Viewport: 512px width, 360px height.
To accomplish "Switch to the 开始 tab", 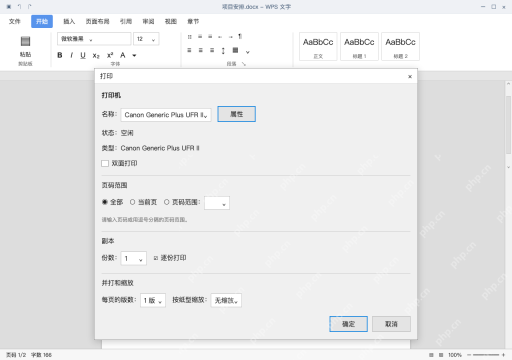I will [x=42, y=22].
